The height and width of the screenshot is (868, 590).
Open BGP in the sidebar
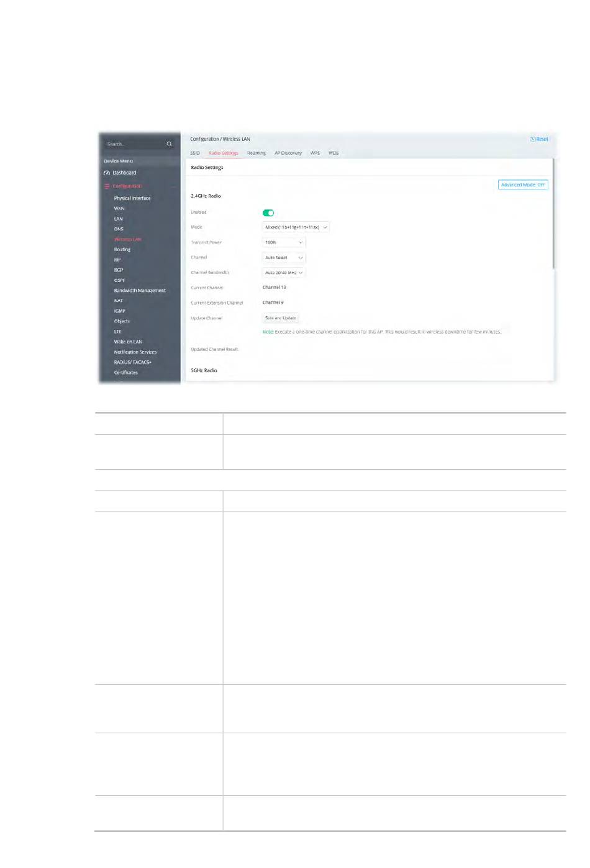pyautogui.click(x=119, y=270)
